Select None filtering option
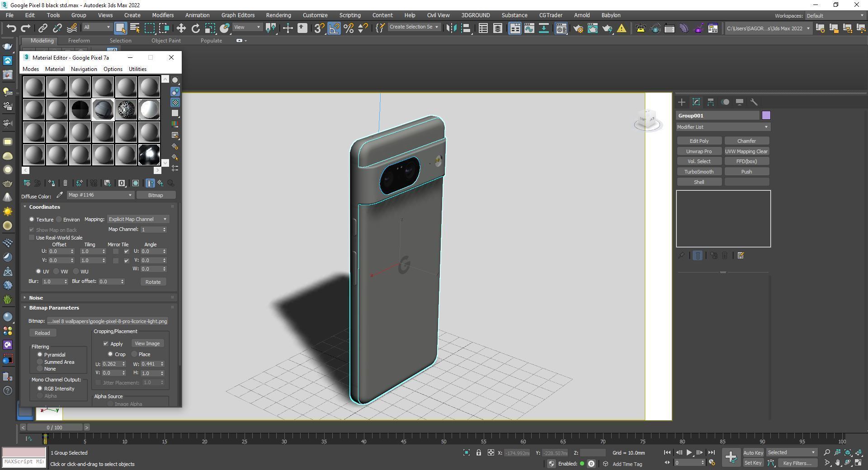868x470 pixels. pyautogui.click(x=40, y=369)
